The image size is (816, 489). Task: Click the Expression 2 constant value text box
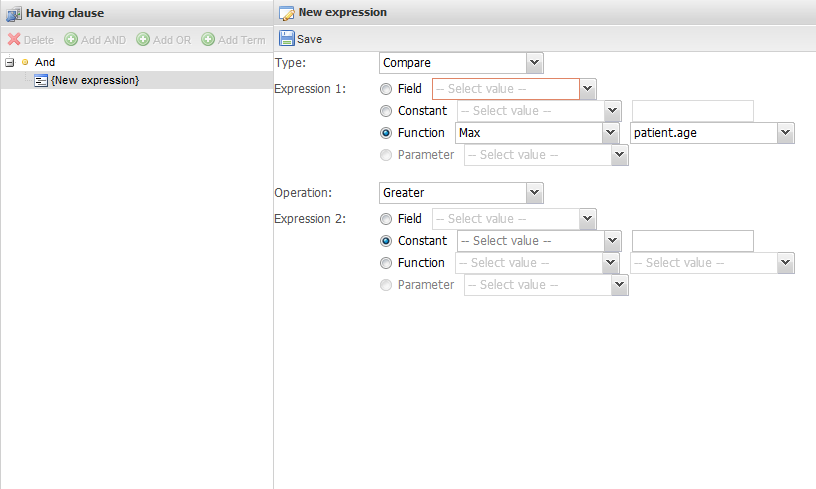click(693, 241)
